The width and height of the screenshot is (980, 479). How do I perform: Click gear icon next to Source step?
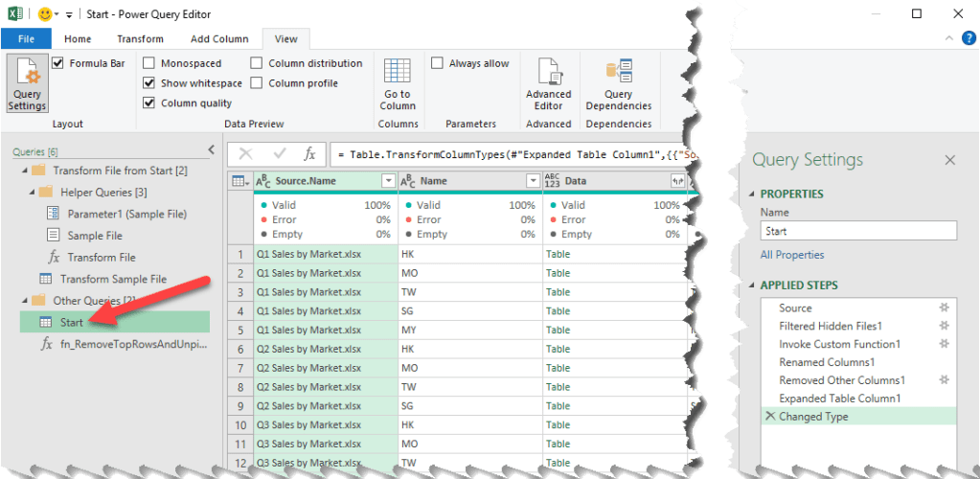pyautogui.click(x=944, y=308)
